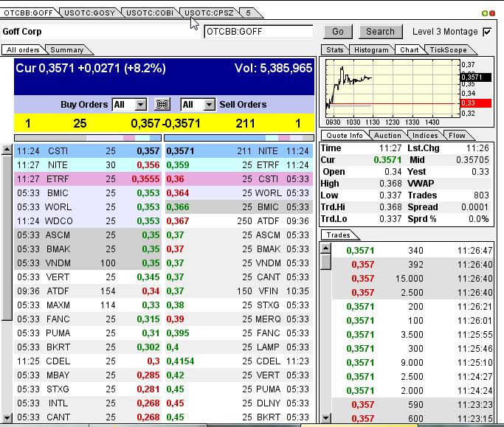Switch to the USOTC:GOSY tab

(x=90, y=13)
